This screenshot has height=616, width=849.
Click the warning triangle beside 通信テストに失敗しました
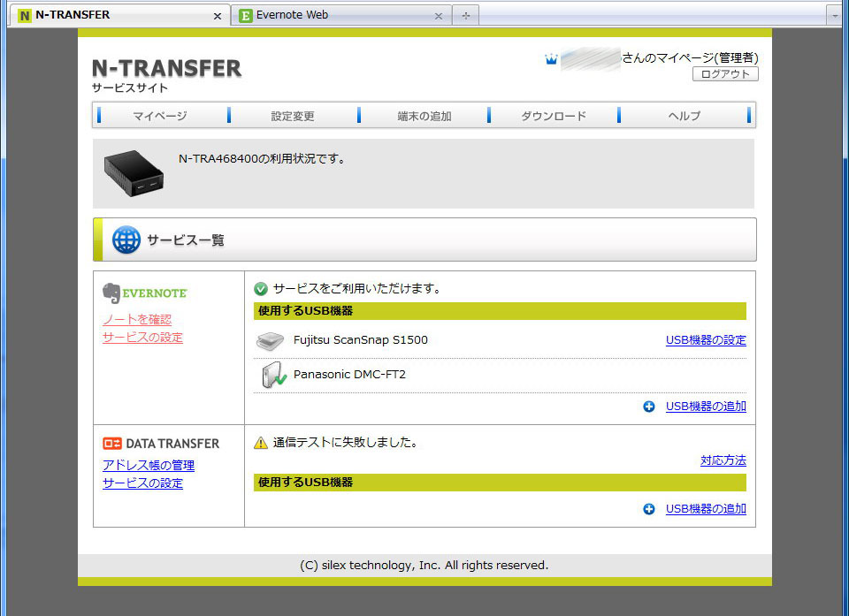pyautogui.click(x=262, y=442)
